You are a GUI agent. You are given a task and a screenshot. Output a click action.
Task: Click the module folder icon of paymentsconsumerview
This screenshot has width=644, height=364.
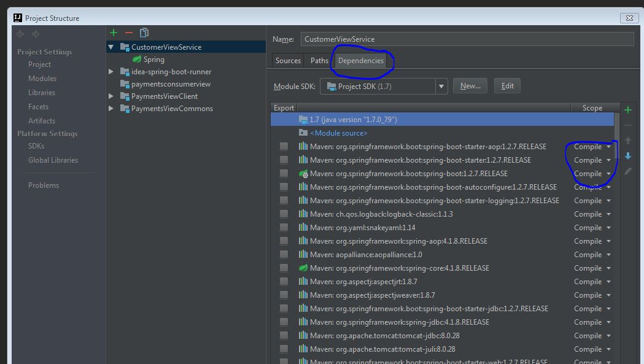pyautogui.click(x=125, y=84)
